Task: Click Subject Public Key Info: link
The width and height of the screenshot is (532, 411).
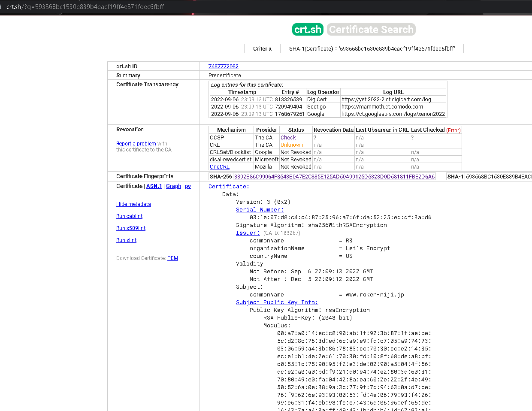Action: [277, 302]
